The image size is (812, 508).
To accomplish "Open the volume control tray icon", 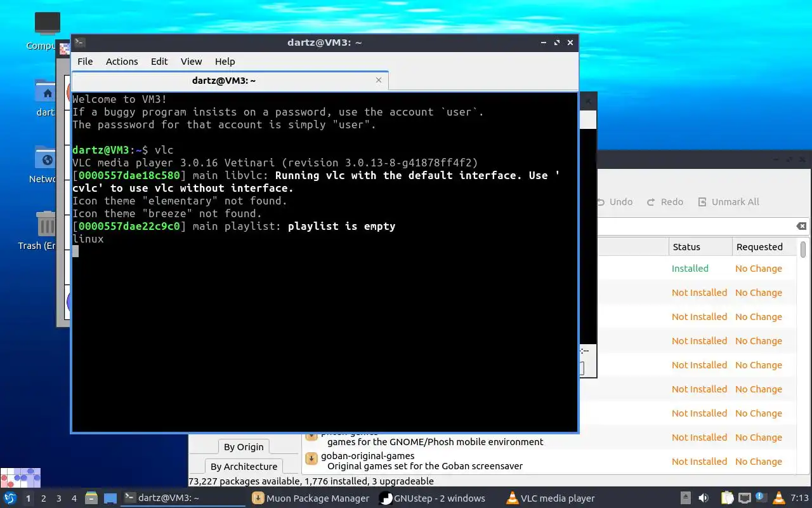I will pyautogui.click(x=704, y=498).
